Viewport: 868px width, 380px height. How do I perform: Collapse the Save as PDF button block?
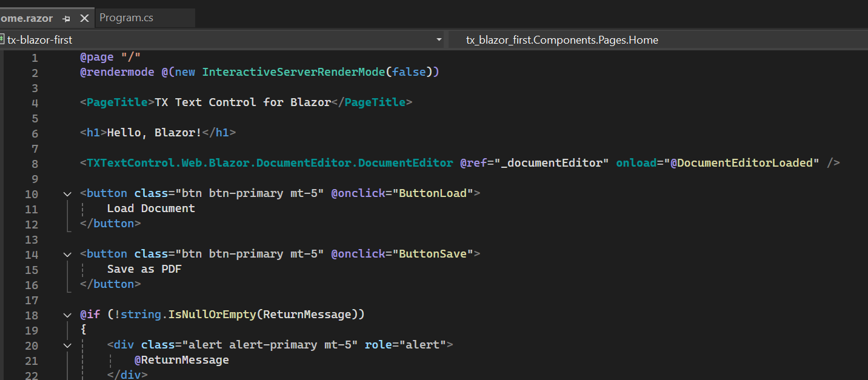pyautogui.click(x=67, y=255)
